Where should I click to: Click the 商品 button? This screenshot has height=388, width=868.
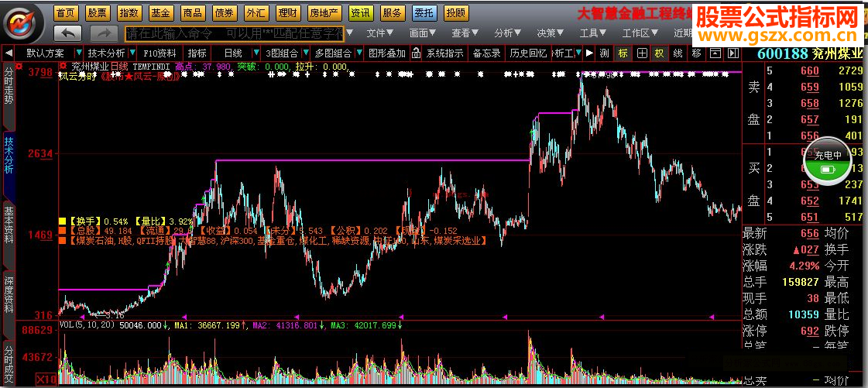[x=192, y=12]
